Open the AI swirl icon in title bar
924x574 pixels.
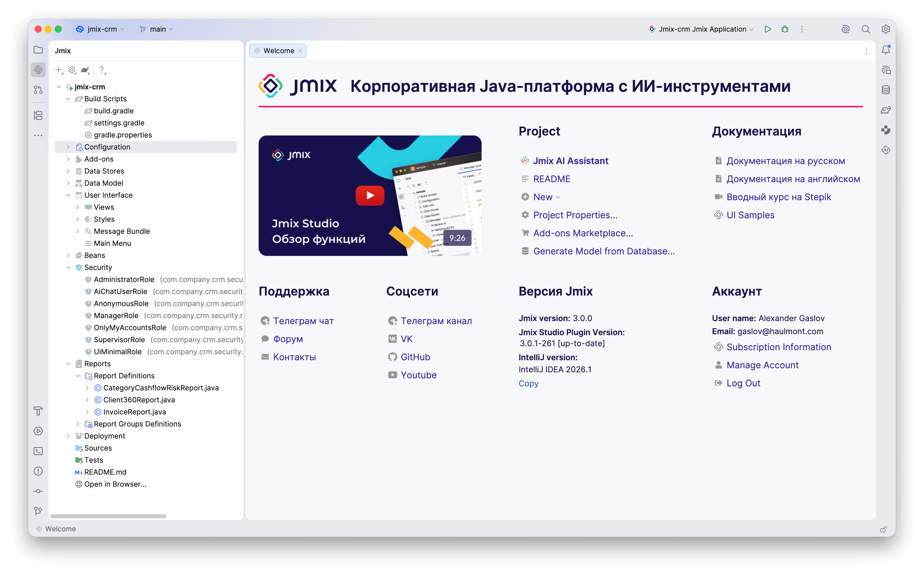(x=845, y=29)
